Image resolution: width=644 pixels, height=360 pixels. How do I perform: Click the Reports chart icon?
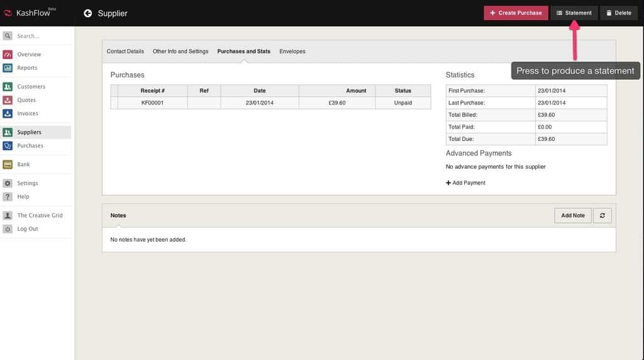click(x=8, y=68)
